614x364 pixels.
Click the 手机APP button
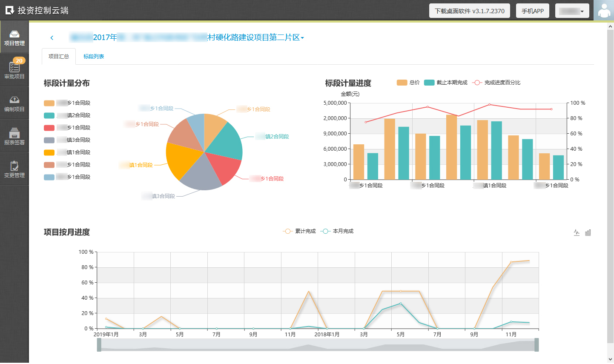click(532, 11)
